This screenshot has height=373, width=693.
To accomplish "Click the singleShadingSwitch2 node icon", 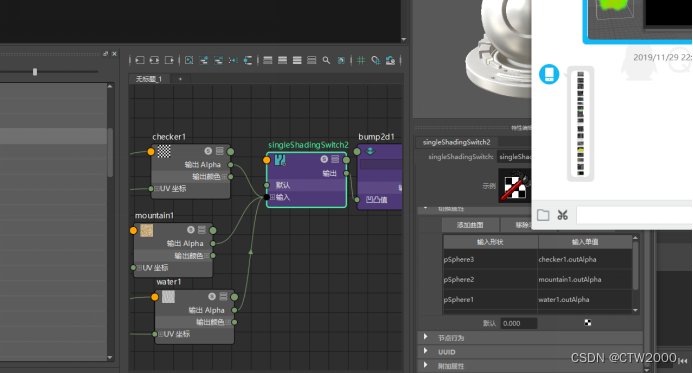I will pyautogui.click(x=280, y=160).
